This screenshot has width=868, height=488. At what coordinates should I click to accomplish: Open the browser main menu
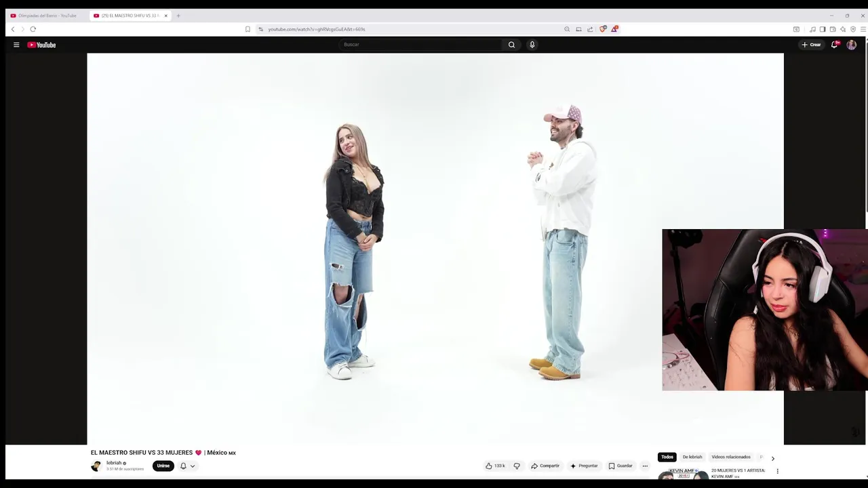(x=863, y=29)
